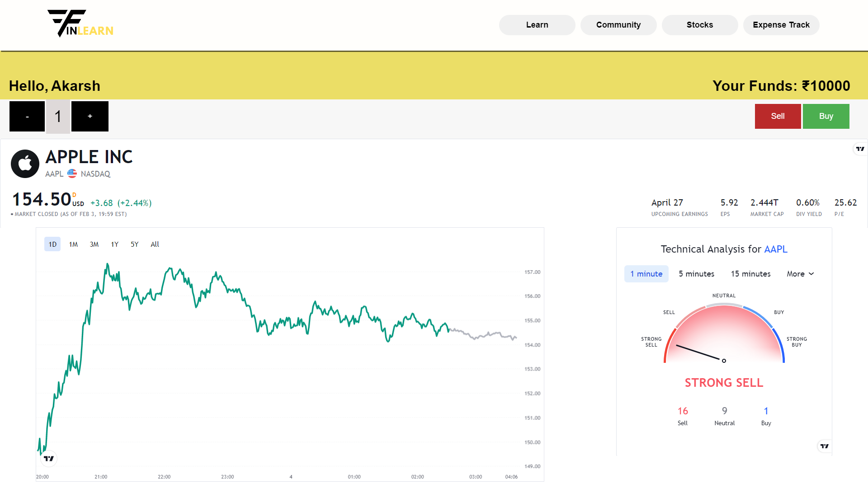Viewport: 868px width, 488px height.
Task: Click the 1 Buy count
Action: (766, 411)
